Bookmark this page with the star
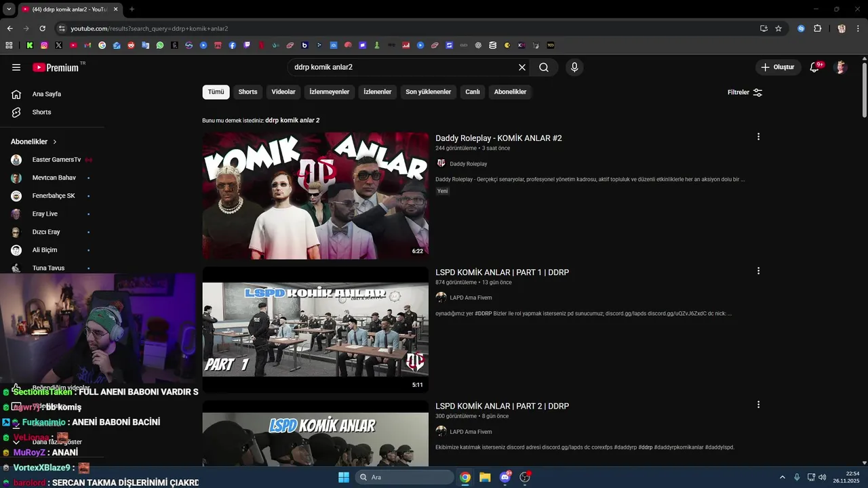This screenshot has width=868, height=488. coord(778,28)
